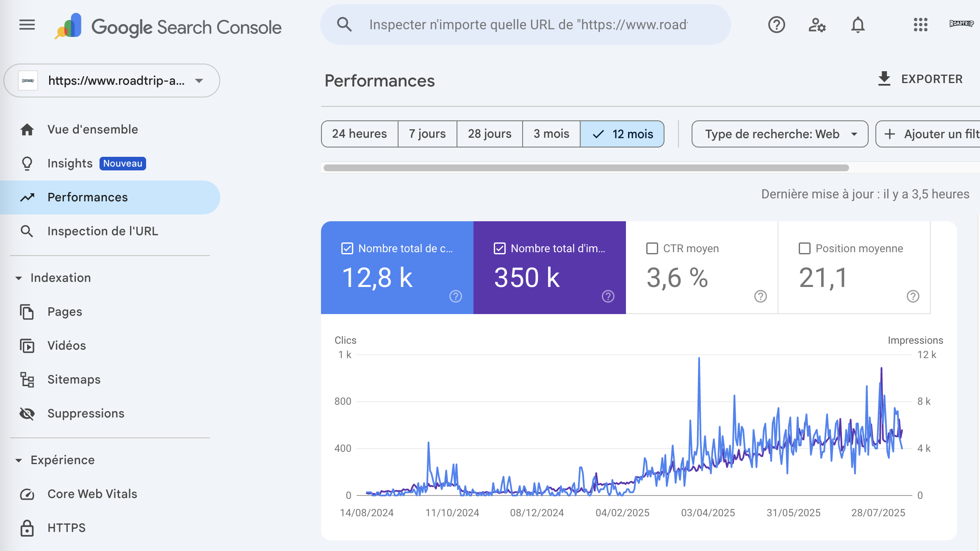Go to Vue d'ensemble
Image resolution: width=980 pixels, height=551 pixels.
pos(110,130)
